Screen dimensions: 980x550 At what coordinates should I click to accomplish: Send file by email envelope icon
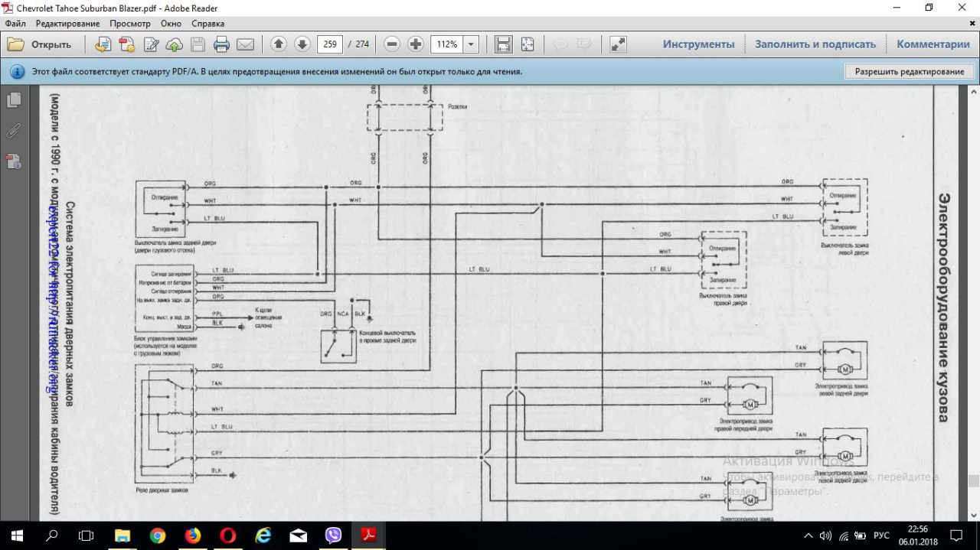(x=245, y=44)
